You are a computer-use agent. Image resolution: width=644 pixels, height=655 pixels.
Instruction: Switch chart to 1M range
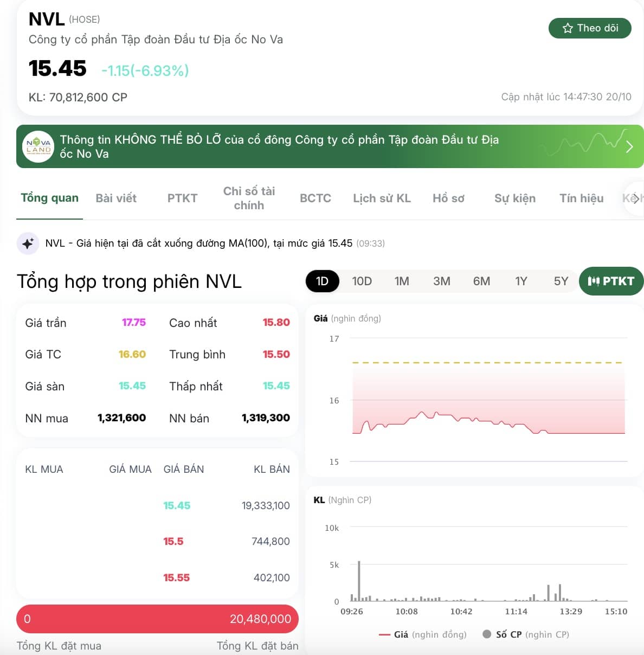(x=402, y=281)
